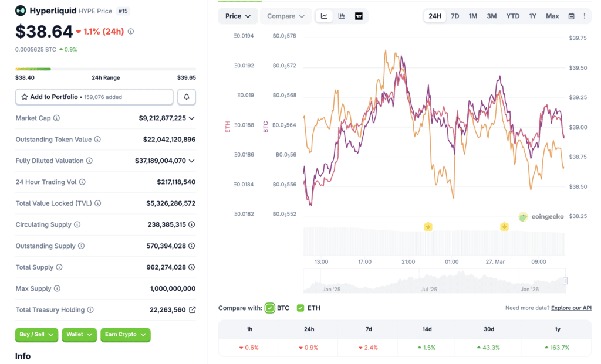
Task: Click Fully Diluted Valuation info icon
Action: tap(89, 161)
